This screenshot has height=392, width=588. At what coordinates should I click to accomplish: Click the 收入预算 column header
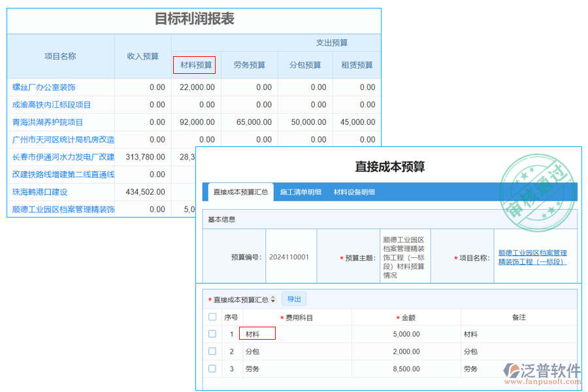click(142, 56)
